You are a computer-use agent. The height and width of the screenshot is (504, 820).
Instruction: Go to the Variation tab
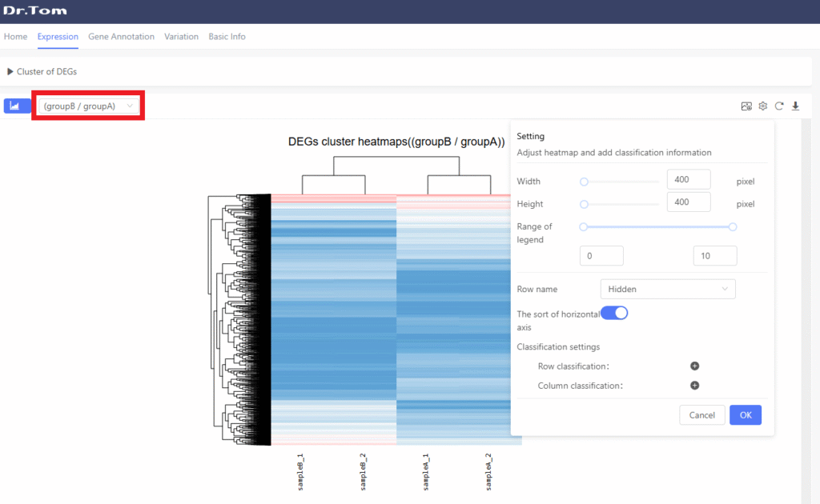point(181,37)
